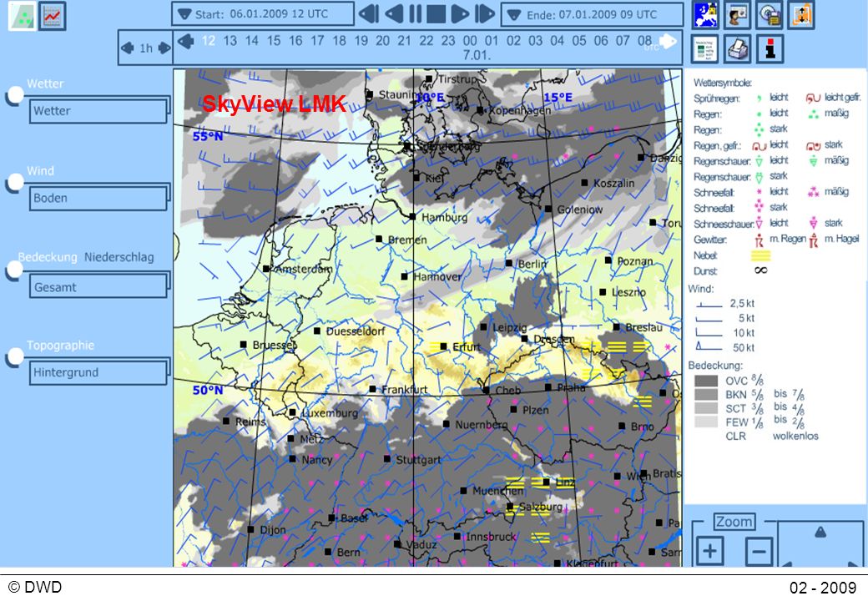
Task: Click the BKN cloud cover swatch
Action: pyautogui.click(x=706, y=394)
